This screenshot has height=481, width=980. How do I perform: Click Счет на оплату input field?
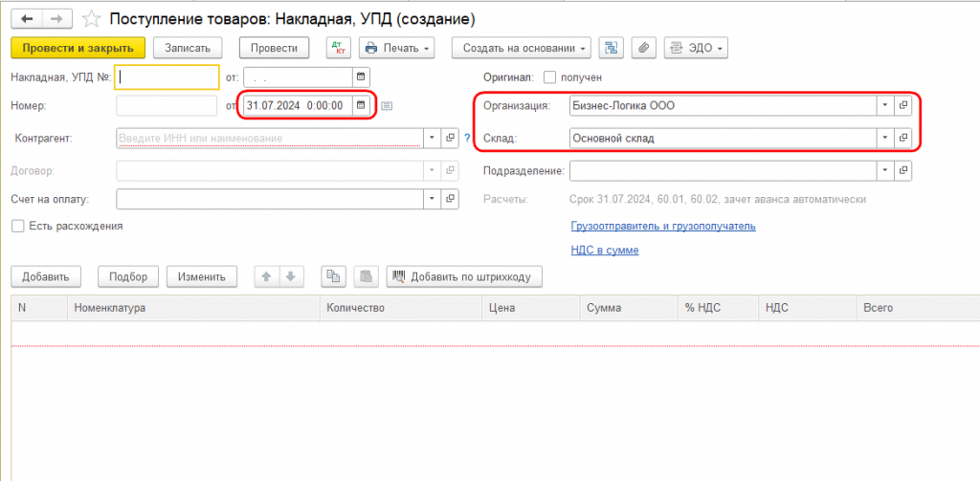271,199
